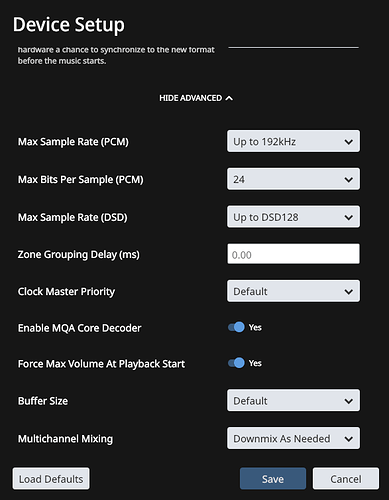Collapse settings with HIDE ADVANCED chevron
This screenshot has width=389, height=500.
tap(229, 98)
